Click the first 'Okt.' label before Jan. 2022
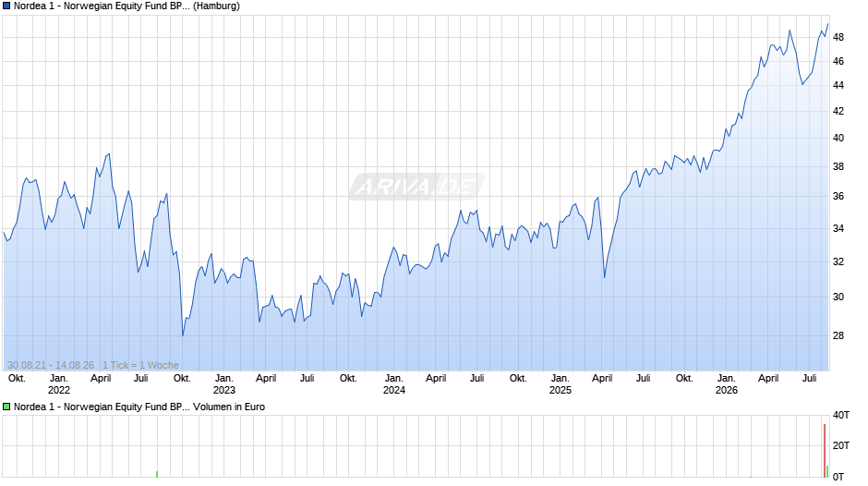 click(x=17, y=378)
